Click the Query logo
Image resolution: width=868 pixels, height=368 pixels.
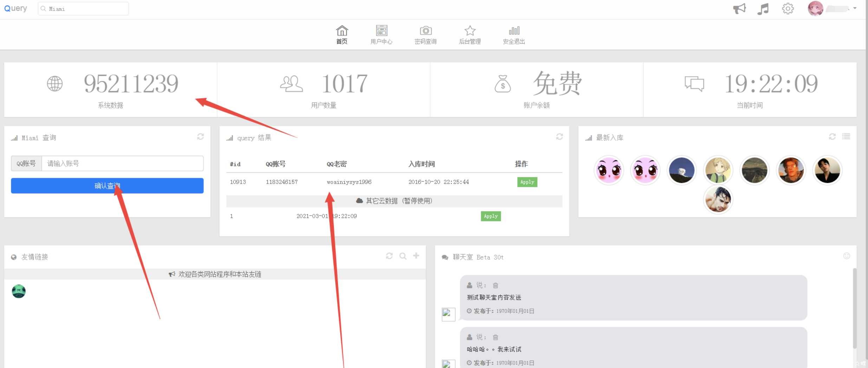click(x=15, y=8)
